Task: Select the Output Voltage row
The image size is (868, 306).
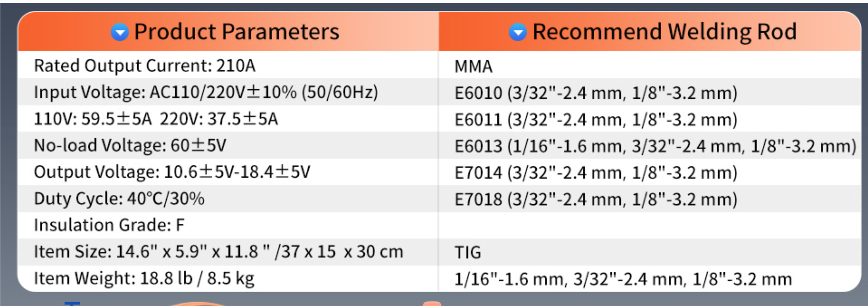Action: (172, 172)
